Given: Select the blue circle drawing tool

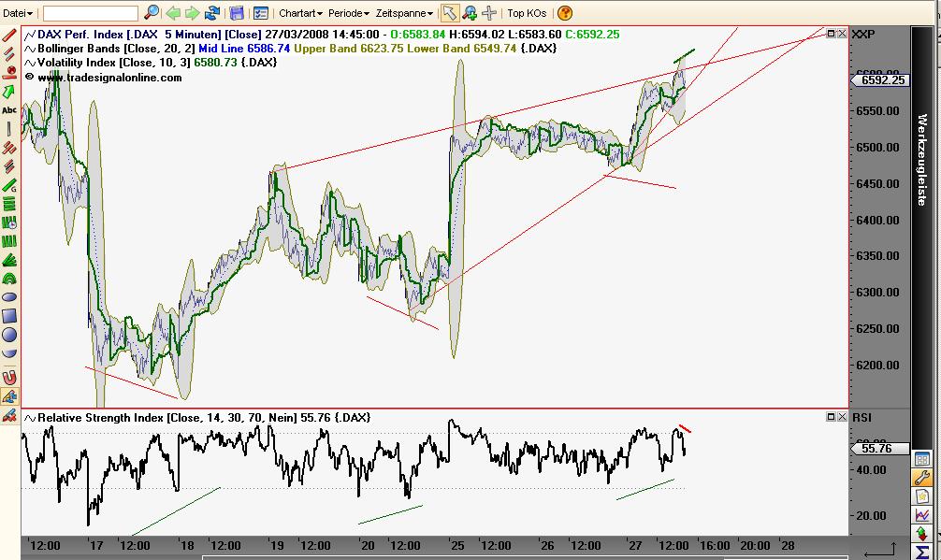Looking at the screenshot, I should 9,336.
